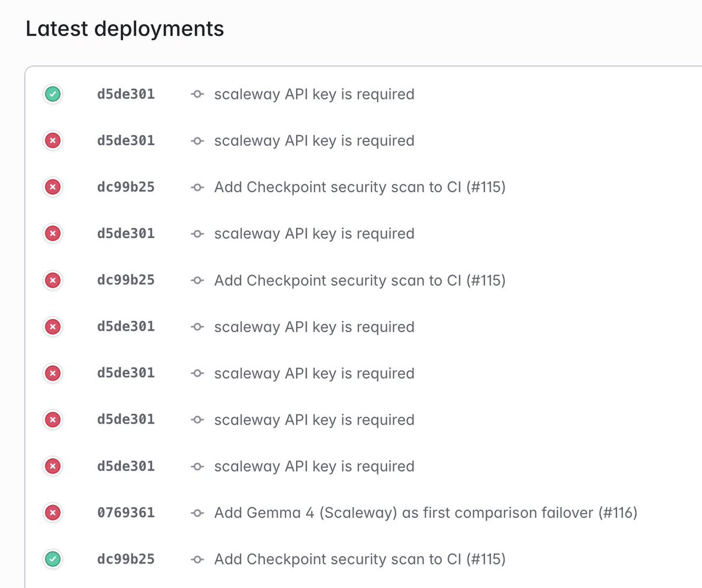The height and width of the screenshot is (588, 702).
Task: Open the scaleway message between the two failed Checkpoint rows
Action: [x=314, y=234]
